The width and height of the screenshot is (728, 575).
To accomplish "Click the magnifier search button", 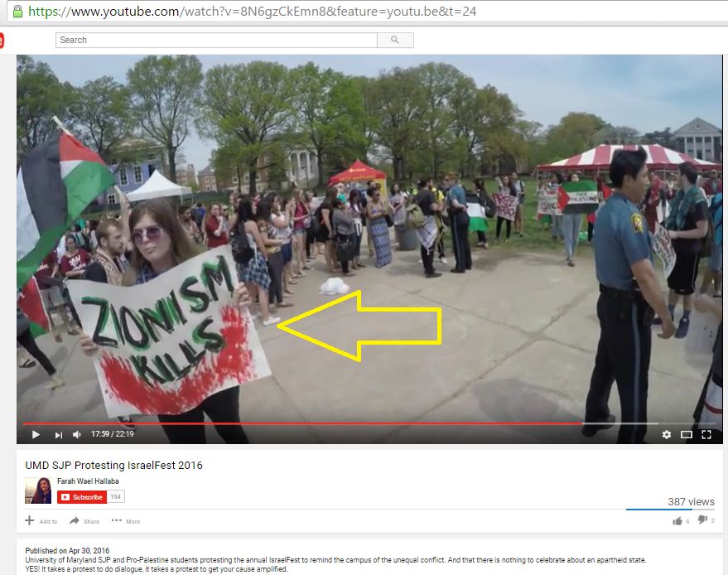I will pos(395,40).
